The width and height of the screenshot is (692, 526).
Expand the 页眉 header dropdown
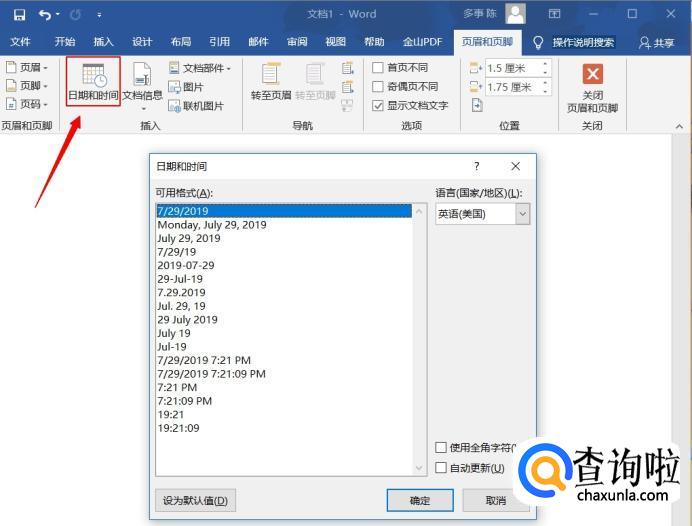27,68
